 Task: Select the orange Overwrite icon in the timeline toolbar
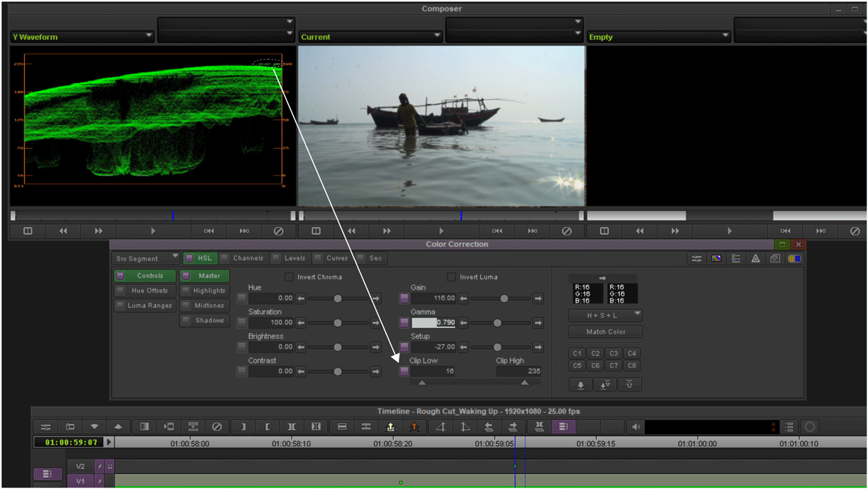(x=415, y=427)
